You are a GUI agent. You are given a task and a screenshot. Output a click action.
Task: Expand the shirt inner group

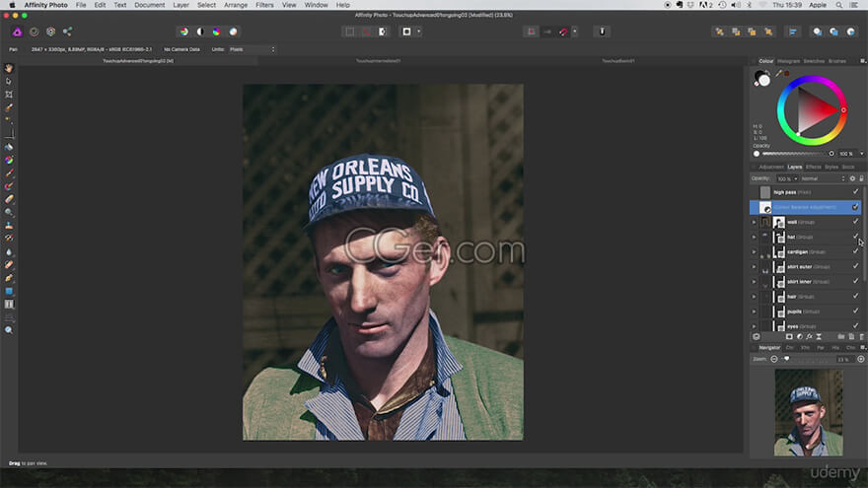754,282
